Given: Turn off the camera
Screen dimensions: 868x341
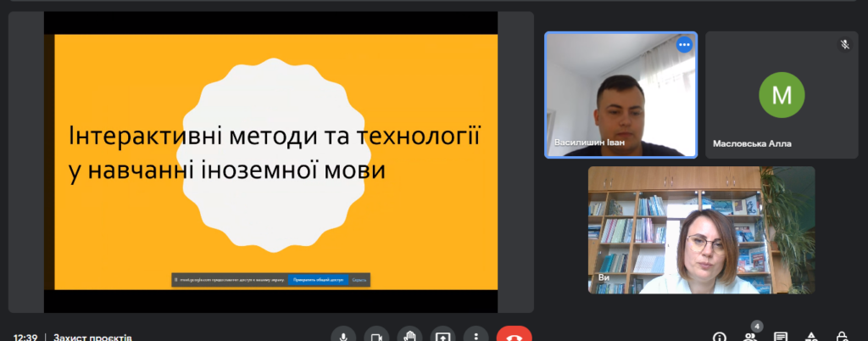Looking at the screenshot, I should tap(376, 336).
